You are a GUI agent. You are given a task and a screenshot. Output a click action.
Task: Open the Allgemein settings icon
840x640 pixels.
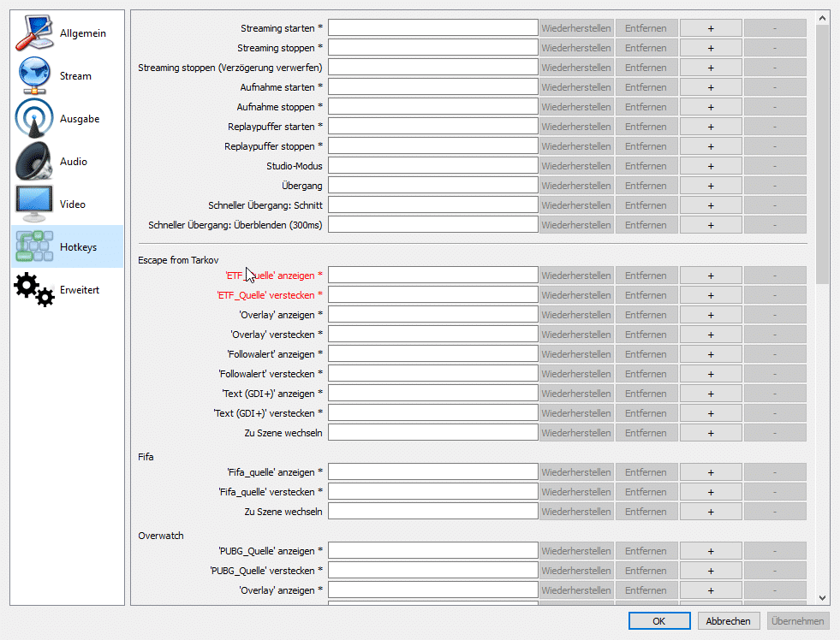(x=34, y=33)
